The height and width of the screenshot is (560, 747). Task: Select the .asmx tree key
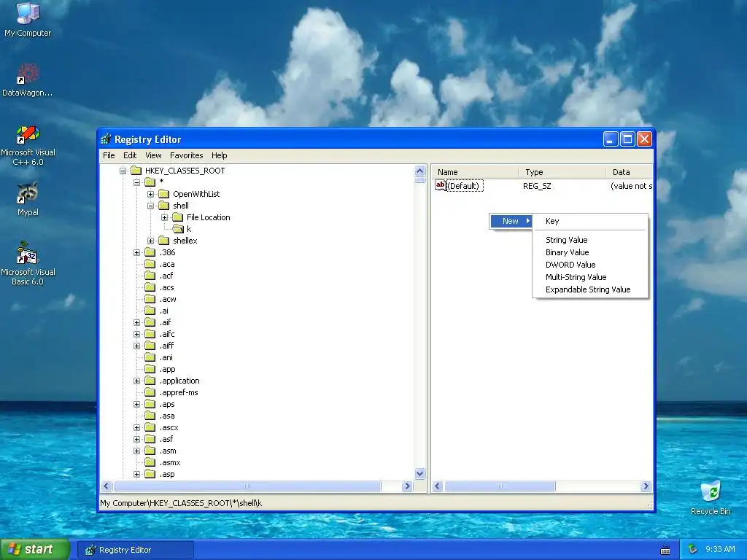pos(170,462)
